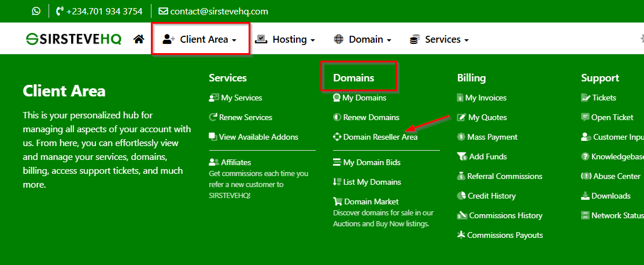Expand the Hosting dropdown caret
644x265 pixels.
click(313, 40)
